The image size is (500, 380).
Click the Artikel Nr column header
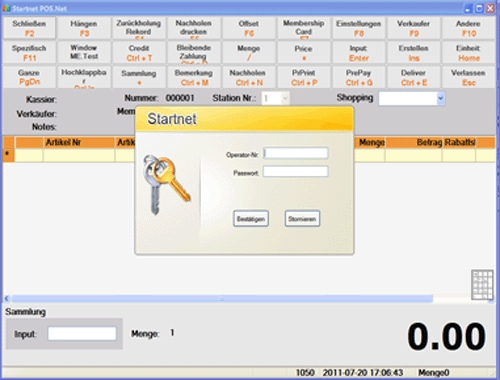click(x=79, y=142)
